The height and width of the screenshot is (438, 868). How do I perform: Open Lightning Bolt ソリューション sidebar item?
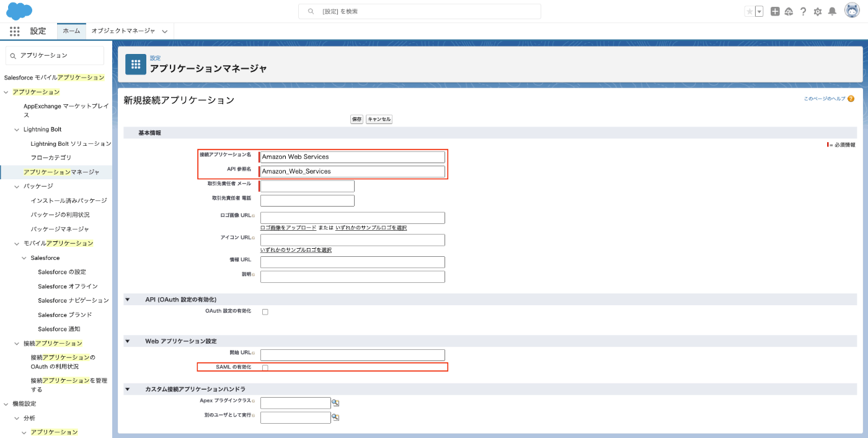[71, 143]
